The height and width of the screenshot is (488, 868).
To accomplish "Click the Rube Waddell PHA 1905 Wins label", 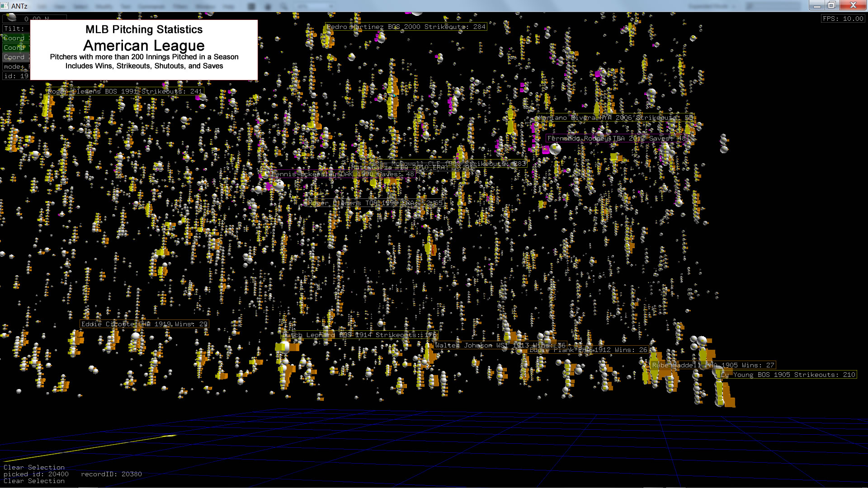I will pyautogui.click(x=713, y=366).
